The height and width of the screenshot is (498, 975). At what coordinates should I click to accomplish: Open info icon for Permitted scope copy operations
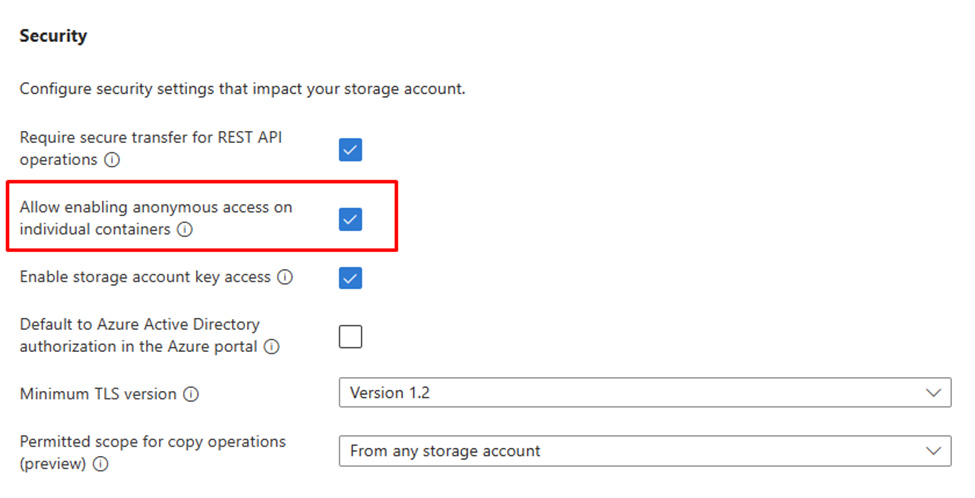click(x=100, y=464)
